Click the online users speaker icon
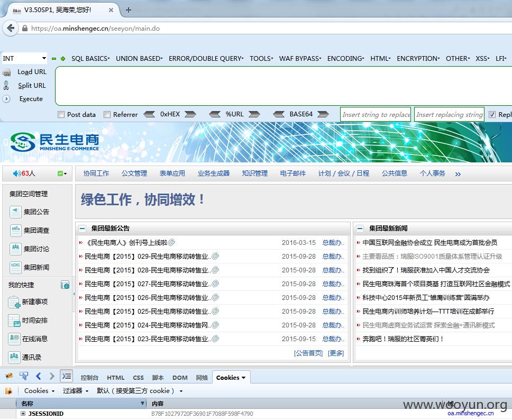The height and width of the screenshot is (420, 512). [16, 174]
